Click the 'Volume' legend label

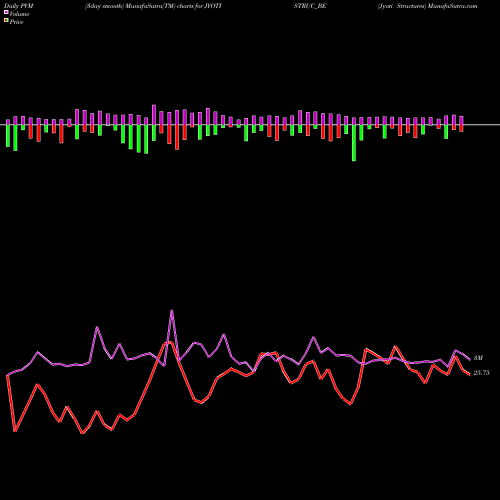pos(19,14)
